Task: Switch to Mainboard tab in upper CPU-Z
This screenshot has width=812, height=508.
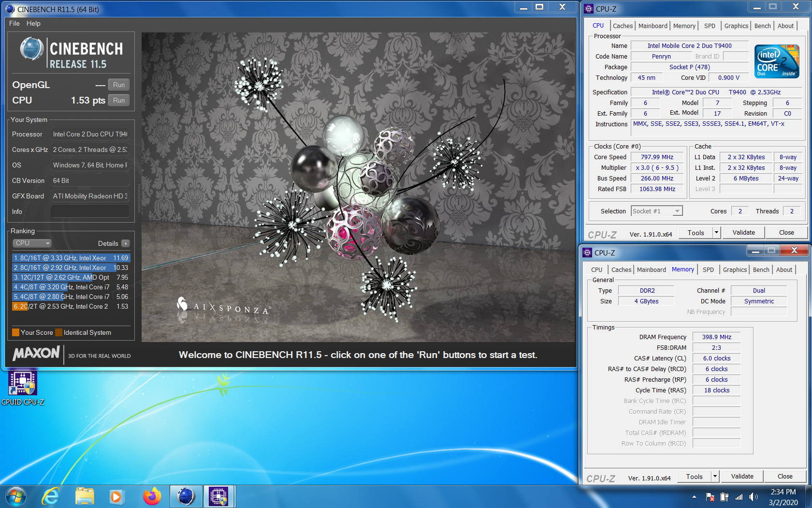Action: click(652, 26)
